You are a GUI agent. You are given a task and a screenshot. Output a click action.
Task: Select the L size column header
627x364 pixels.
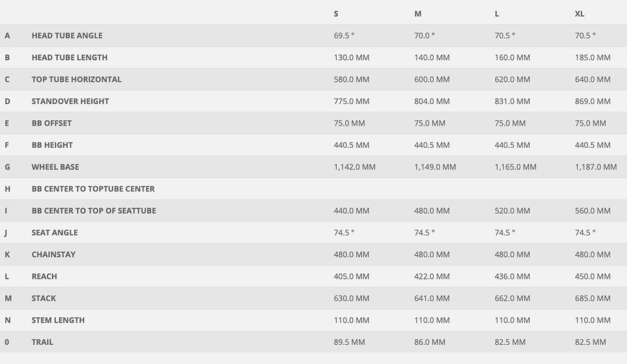(496, 13)
